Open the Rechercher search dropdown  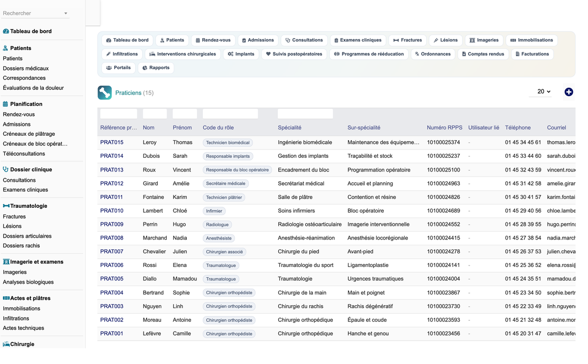35,13
